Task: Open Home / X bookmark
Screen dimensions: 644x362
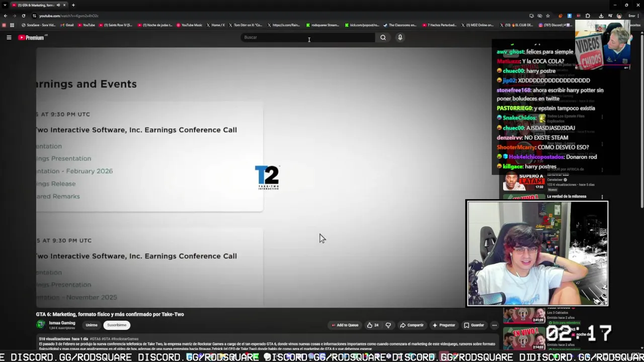Action: [215, 25]
